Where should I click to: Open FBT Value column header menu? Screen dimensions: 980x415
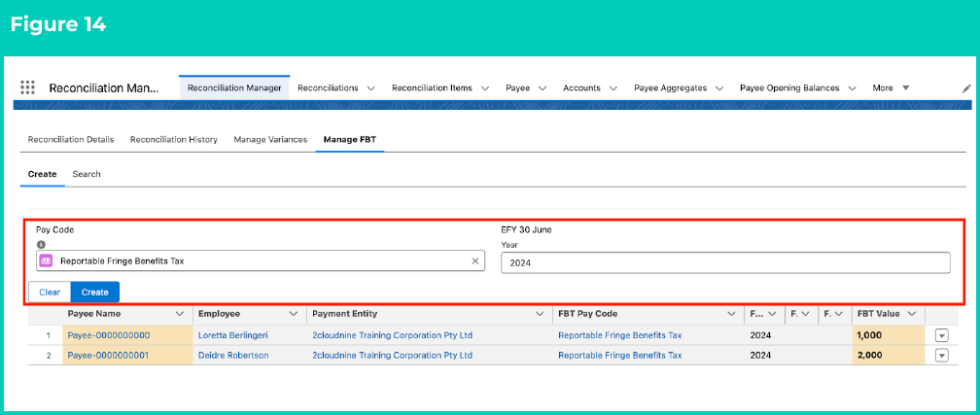tap(911, 314)
